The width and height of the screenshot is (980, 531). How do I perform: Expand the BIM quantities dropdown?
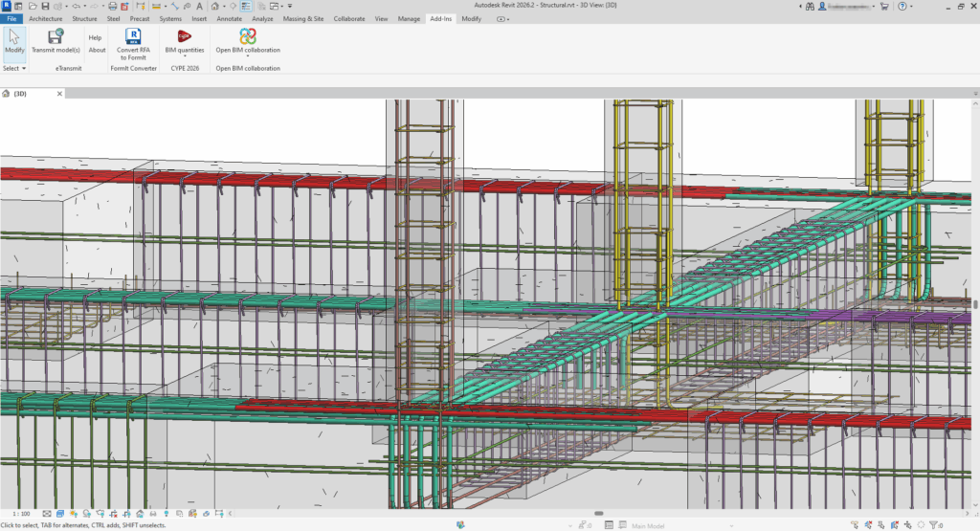tap(185, 56)
